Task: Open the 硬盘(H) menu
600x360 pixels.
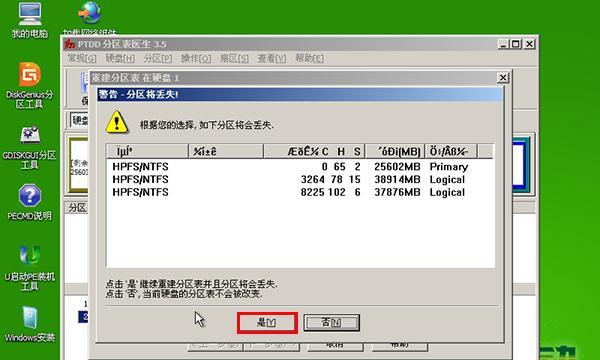Action: [120, 59]
